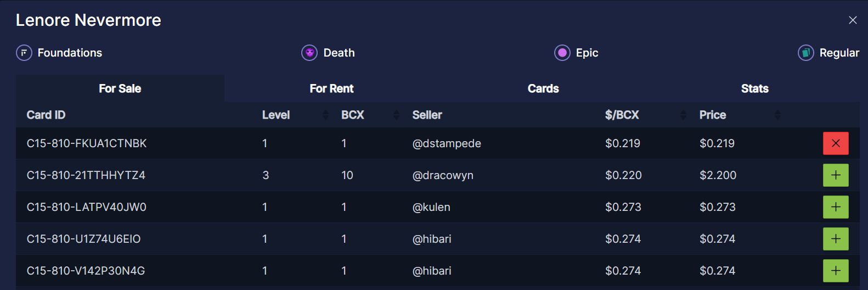This screenshot has width=868, height=290.
Task: Click the Regular foil card icon
Action: tap(805, 53)
